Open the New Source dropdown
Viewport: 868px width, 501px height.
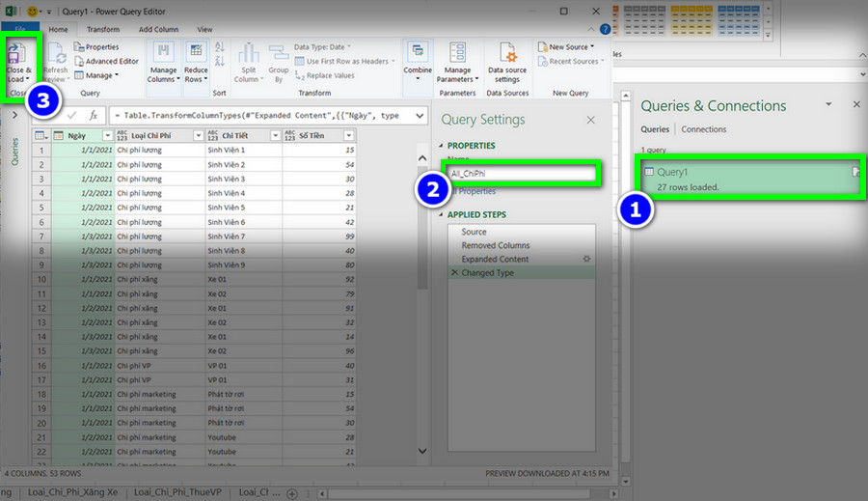coord(566,47)
